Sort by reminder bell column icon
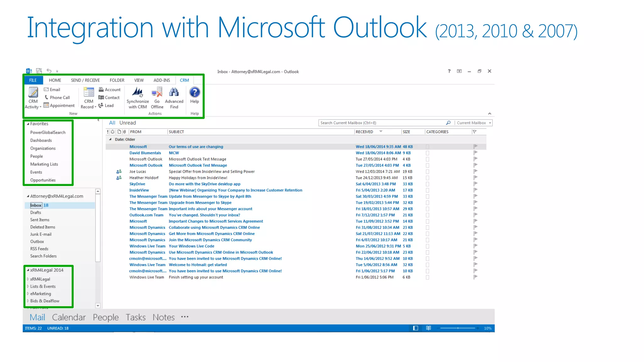This screenshot has height=362, width=644. 113,132
